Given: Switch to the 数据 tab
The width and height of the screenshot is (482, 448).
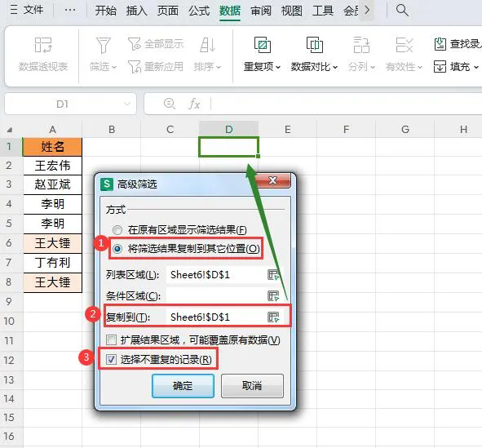Looking at the screenshot, I should pyautogui.click(x=230, y=11).
